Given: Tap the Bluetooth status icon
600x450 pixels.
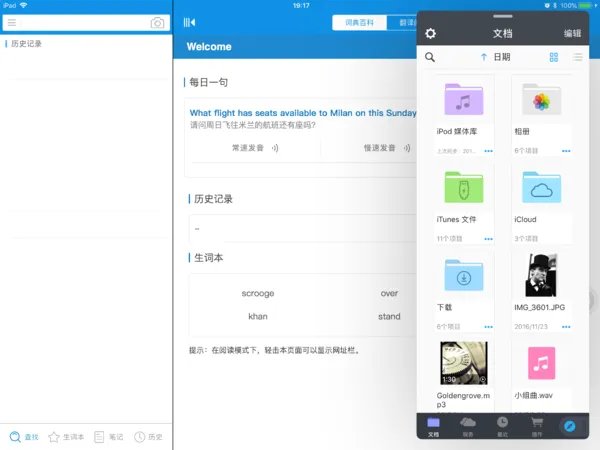Looking at the screenshot, I should coord(555,5).
